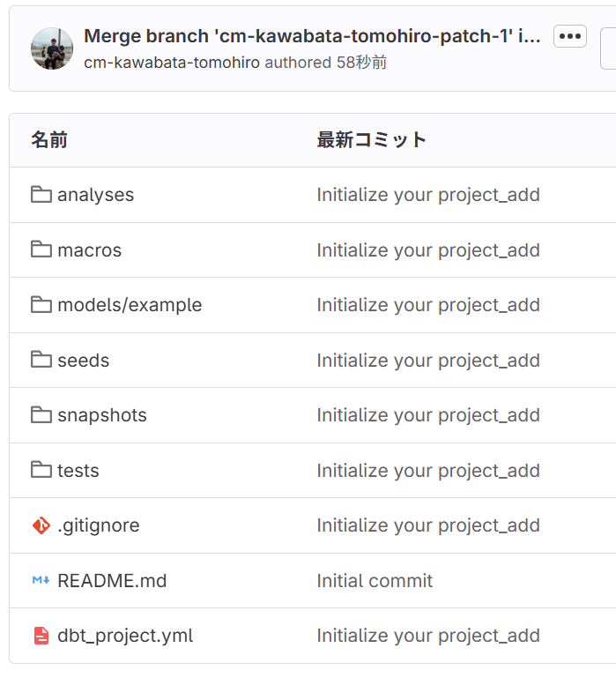Open the dbt_project.yml file
The height and width of the screenshot is (685, 616).
coord(125,636)
